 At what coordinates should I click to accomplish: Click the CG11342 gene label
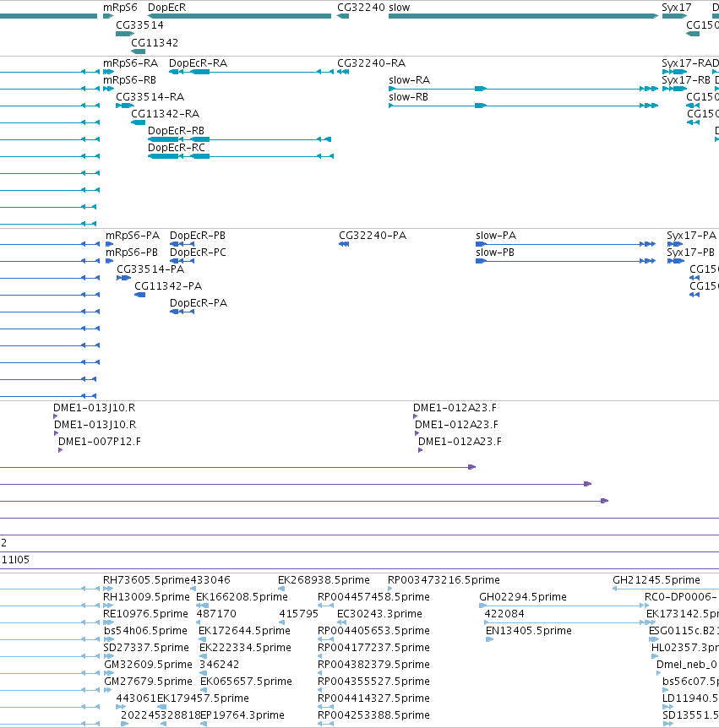point(155,43)
